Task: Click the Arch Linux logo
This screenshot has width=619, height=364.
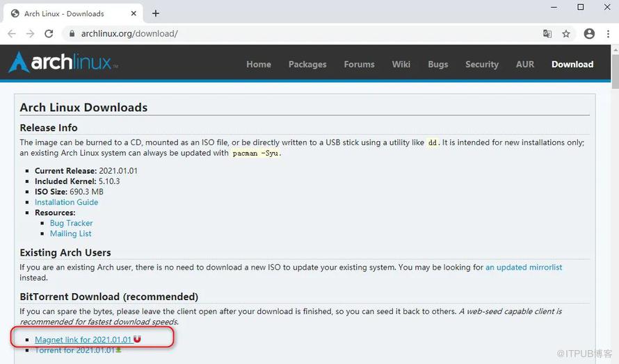Action: click(63, 63)
